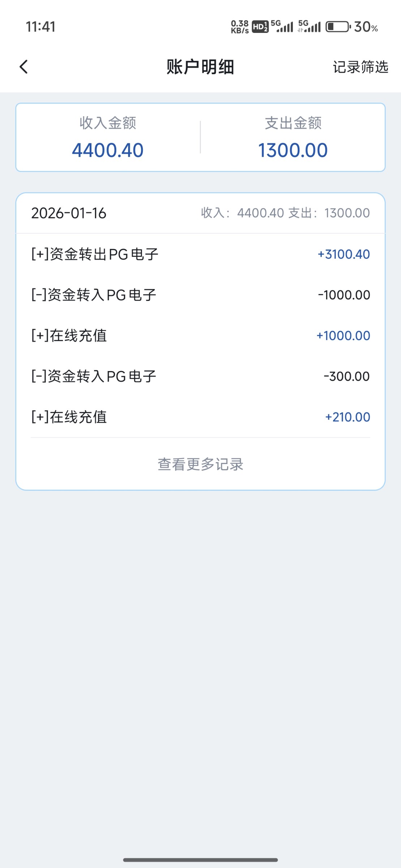Tap the battery status icon

[x=338, y=27]
